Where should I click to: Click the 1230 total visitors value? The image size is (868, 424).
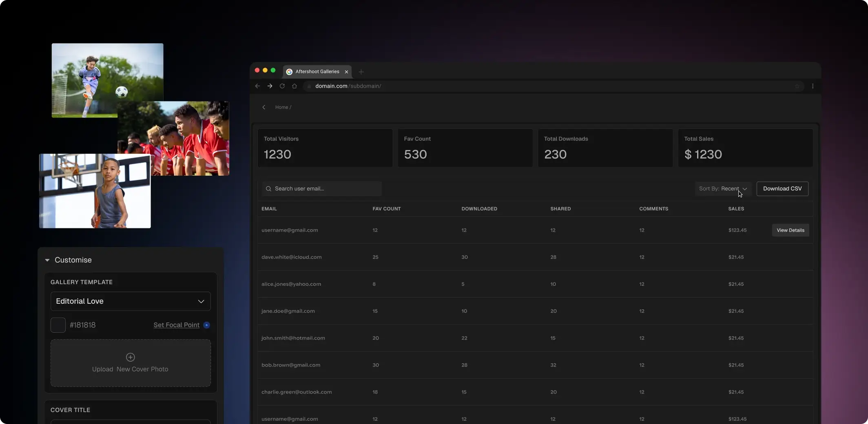pos(277,155)
